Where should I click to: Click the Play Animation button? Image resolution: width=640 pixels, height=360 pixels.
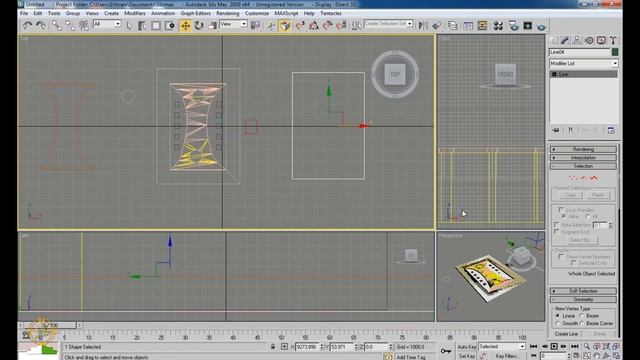pos(554,347)
